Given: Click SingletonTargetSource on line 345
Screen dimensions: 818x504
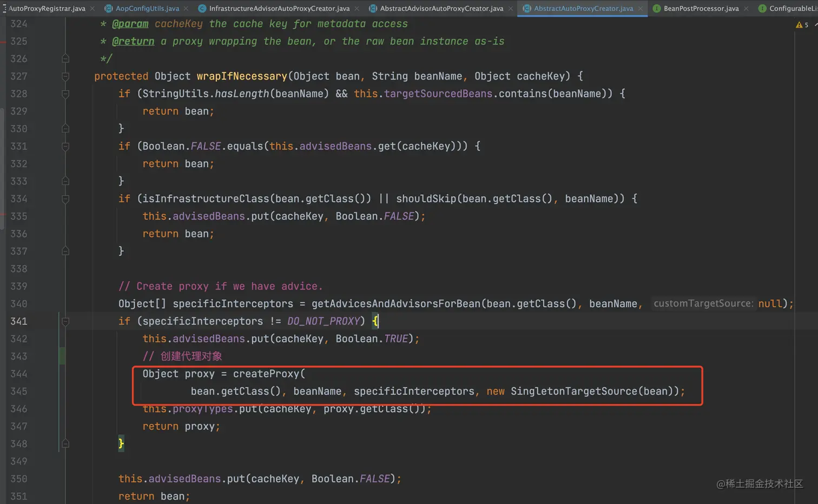Looking at the screenshot, I should coord(574,391).
